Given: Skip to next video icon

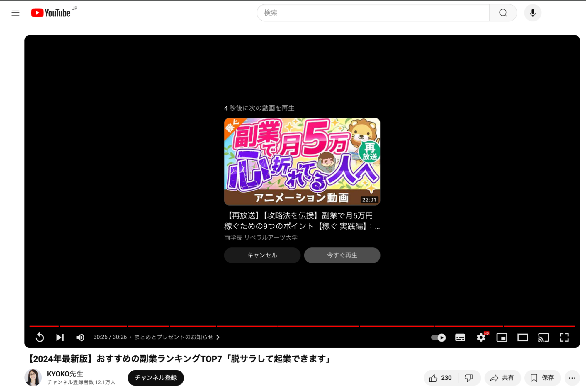Looking at the screenshot, I should coord(60,337).
